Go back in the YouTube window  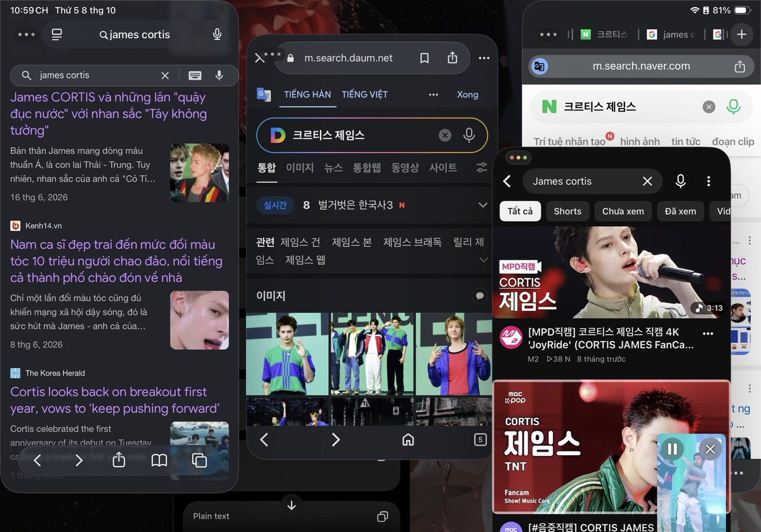click(507, 181)
